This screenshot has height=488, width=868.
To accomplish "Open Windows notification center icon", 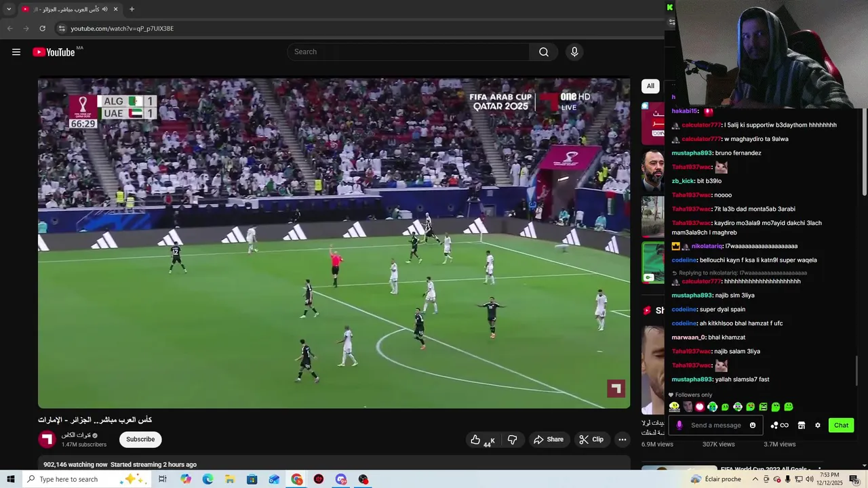I will 854,479.
